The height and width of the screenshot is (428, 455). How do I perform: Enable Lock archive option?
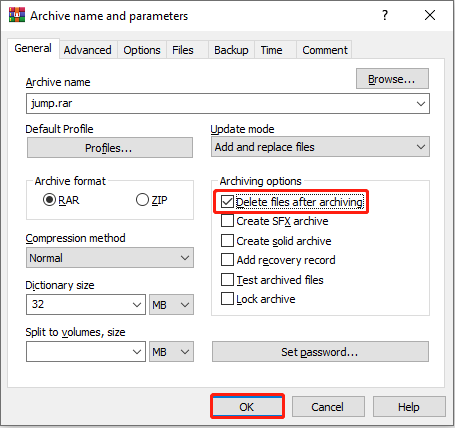[227, 299]
